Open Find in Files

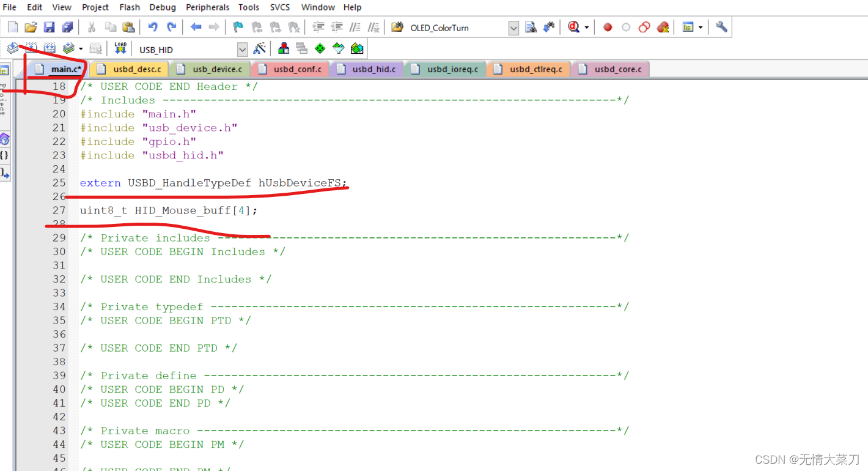pyautogui.click(x=397, y=28)
